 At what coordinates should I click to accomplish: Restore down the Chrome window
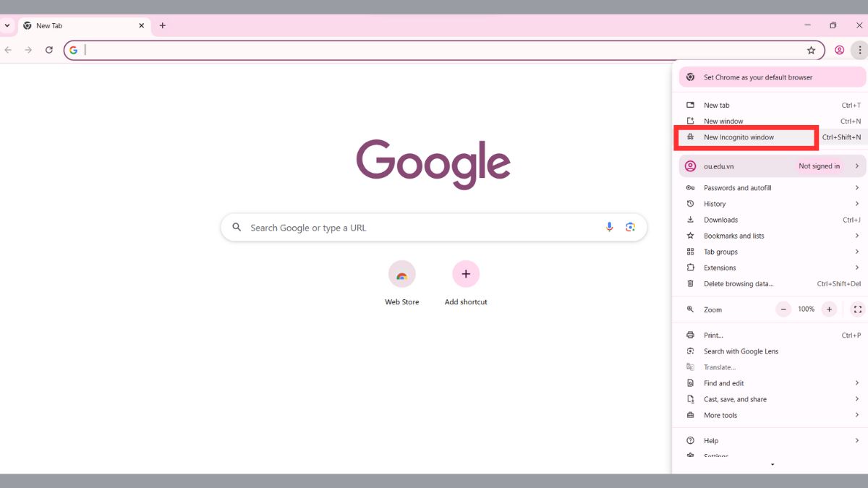833,25
